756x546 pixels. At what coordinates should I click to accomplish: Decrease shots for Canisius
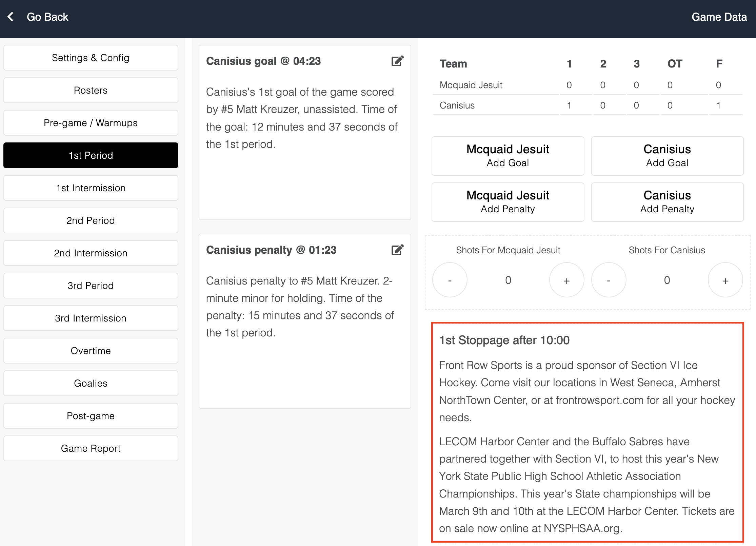[x=609, y=280]
